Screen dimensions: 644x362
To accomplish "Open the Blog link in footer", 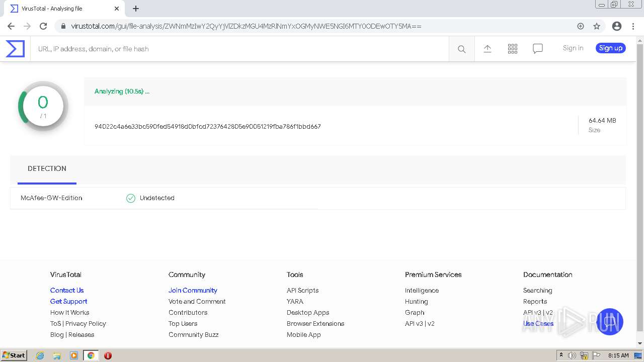I will (x=57, y=335).
